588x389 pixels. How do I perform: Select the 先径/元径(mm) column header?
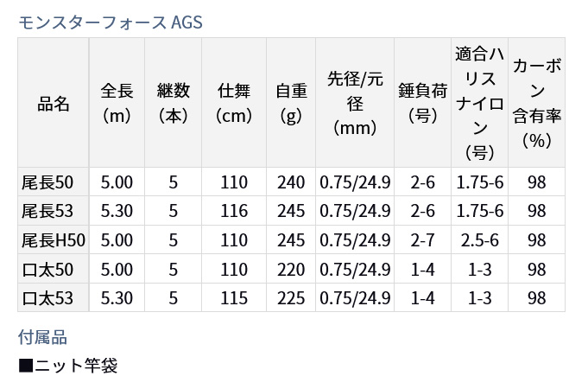[x=355, y=103]
